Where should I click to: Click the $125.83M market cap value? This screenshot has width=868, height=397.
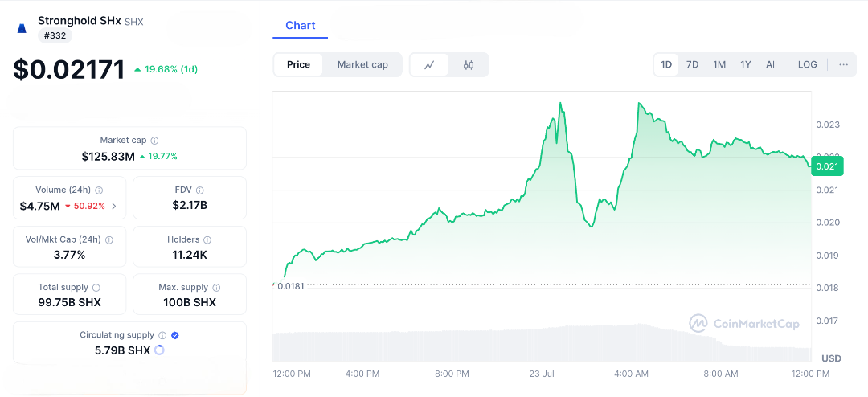(108, 157)
